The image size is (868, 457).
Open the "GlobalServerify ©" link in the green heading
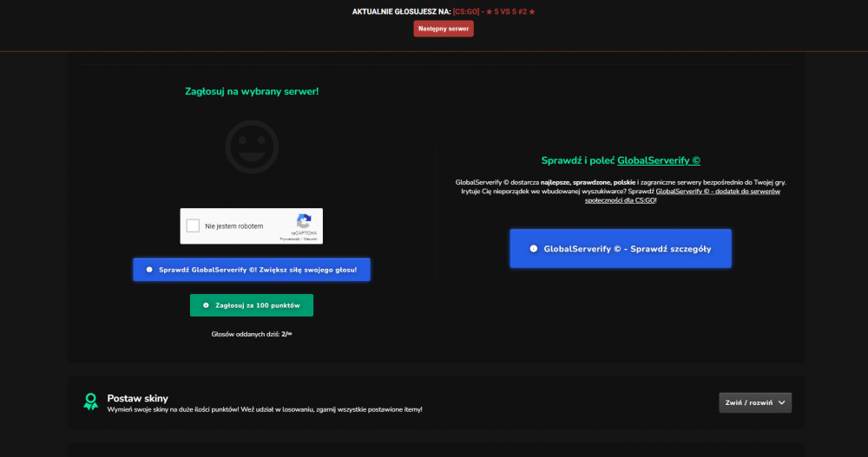tap(659, 160)
